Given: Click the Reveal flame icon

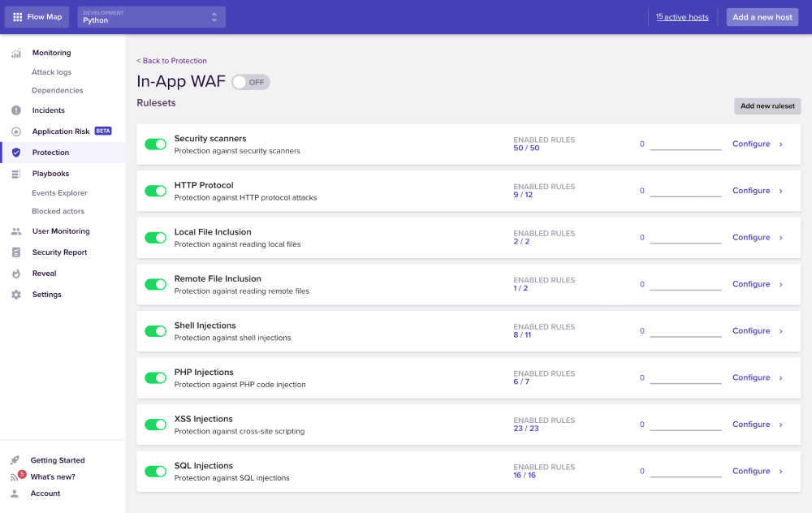Looking at the screenshot, I should (16, 274).
